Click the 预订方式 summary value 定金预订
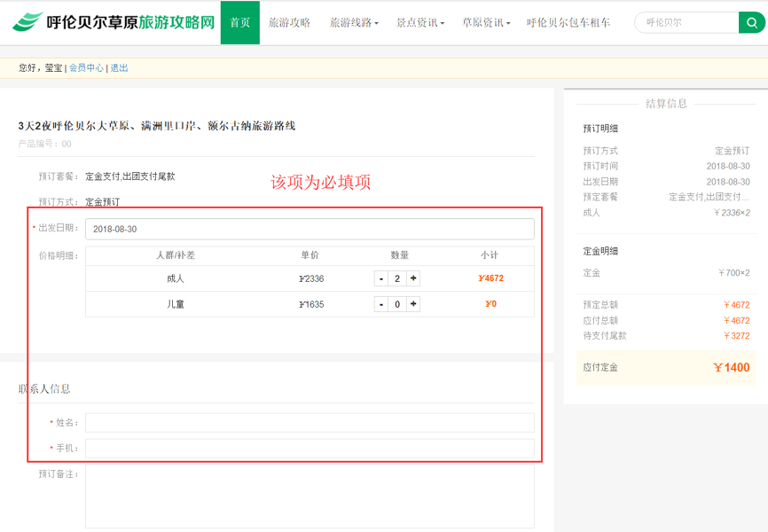This screenshot has height=532, width=768. [x=733, y=151]
